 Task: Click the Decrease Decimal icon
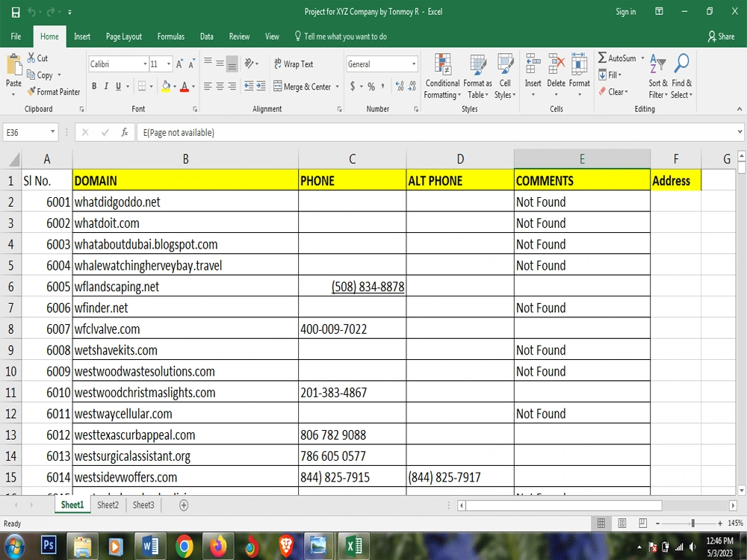click(x=412, y=86)
